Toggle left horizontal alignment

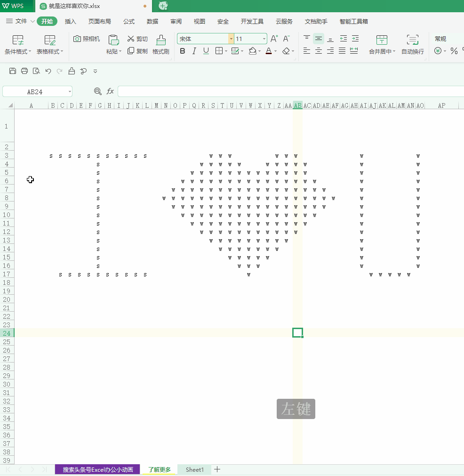coord(307,51)
